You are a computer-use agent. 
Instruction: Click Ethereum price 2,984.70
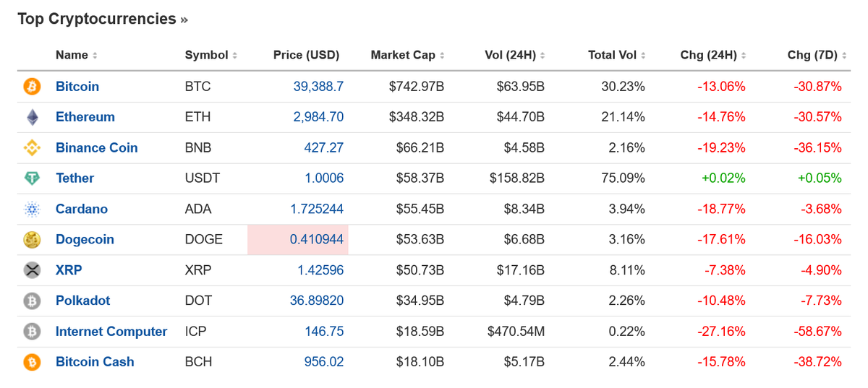point(318,117)
